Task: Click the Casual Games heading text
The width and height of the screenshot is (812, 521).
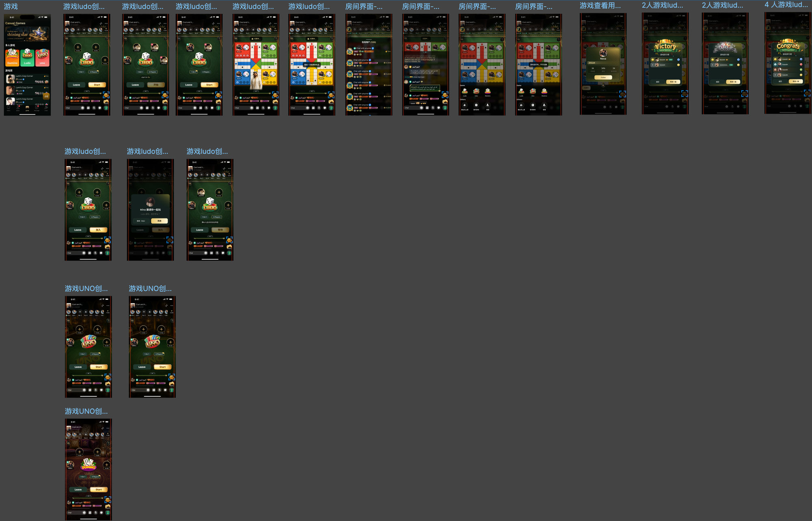Action: coord(15,23)
